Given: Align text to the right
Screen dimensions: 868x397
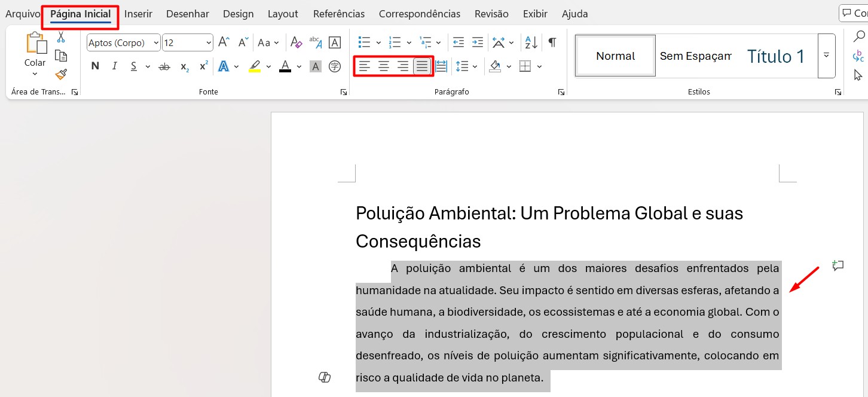Looking at the screenshot, I should click(x=403, y=66).
